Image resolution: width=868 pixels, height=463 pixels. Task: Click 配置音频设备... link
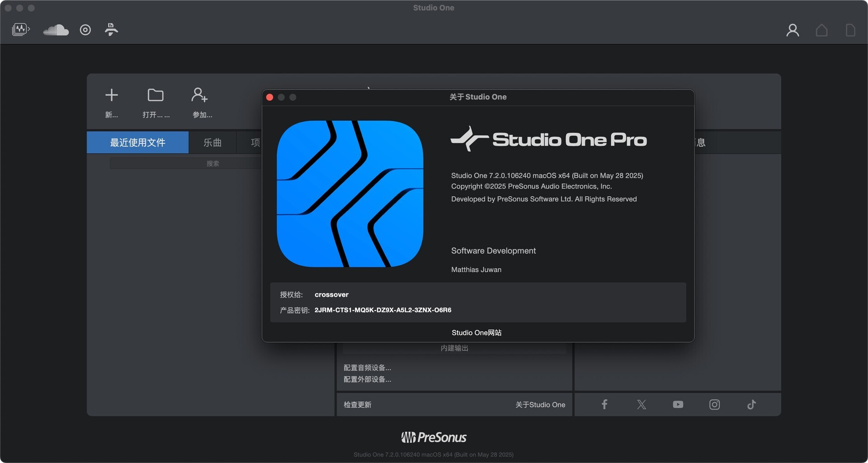pyautogui.click(x=368, y=368)
